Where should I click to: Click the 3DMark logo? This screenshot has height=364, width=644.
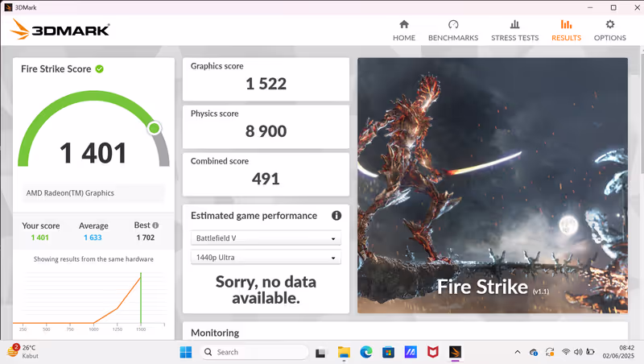pyautogui.click(x=60, y=31)
